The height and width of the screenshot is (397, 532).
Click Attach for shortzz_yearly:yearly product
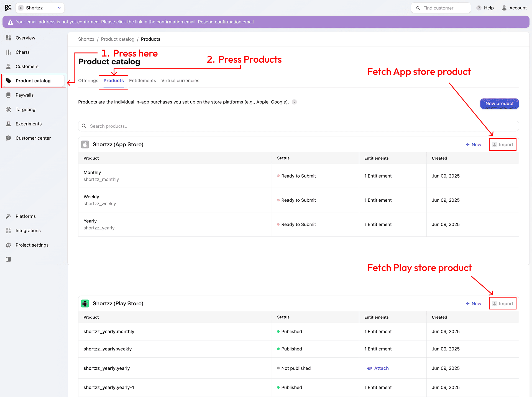pos(378,368)
